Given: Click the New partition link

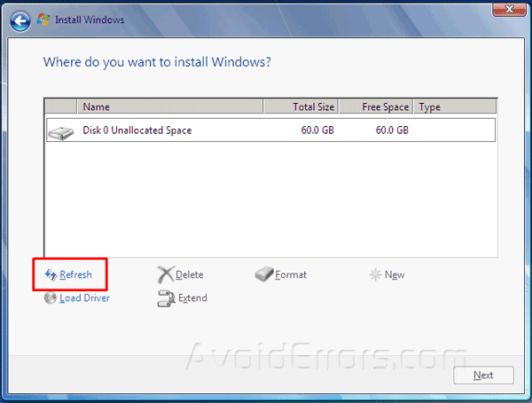Looking at the screenshot, I should [395, 274].
